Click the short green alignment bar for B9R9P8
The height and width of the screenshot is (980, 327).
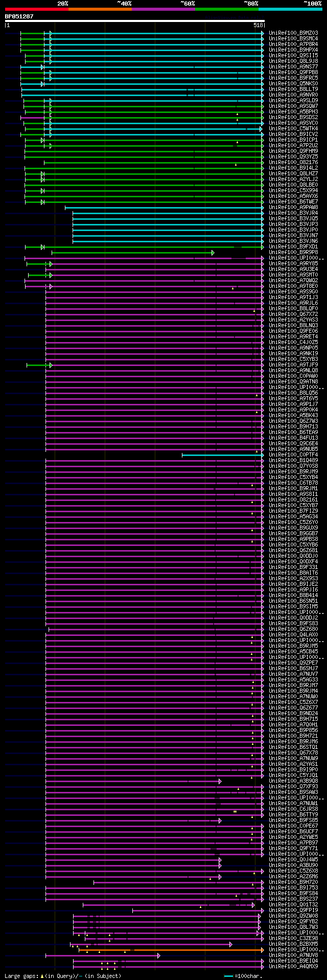(133, 253)
